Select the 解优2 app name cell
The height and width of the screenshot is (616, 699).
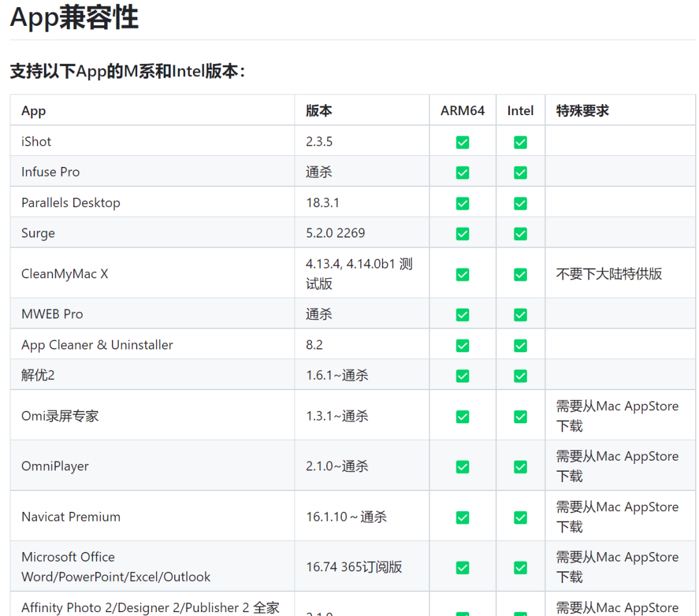point(152,375)
